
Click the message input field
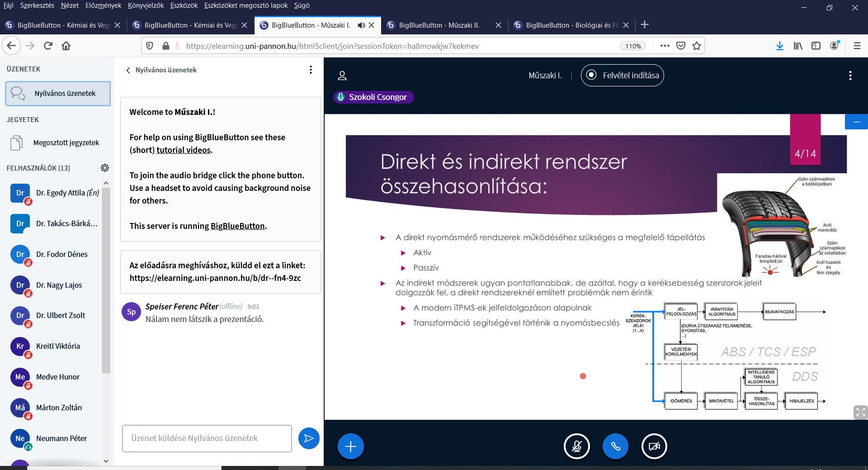[x=207, y=438]
